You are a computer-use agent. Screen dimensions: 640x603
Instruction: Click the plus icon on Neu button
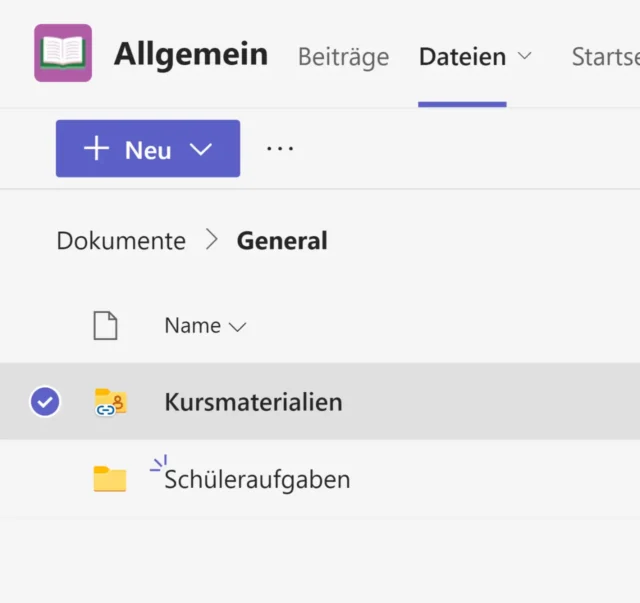[x=96, y=149]
